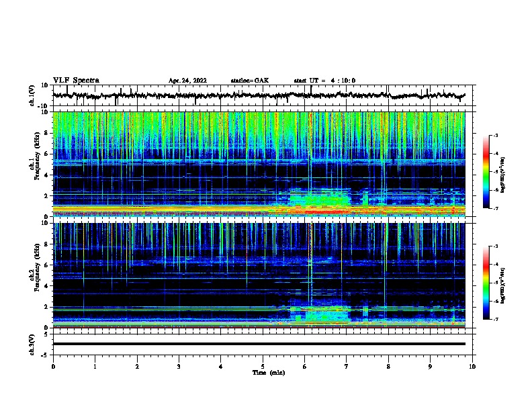This screenshot has width=532, height=411.
Task: Select the date text "Apr. 24, 2022"
Action: [x=187, y=81]
